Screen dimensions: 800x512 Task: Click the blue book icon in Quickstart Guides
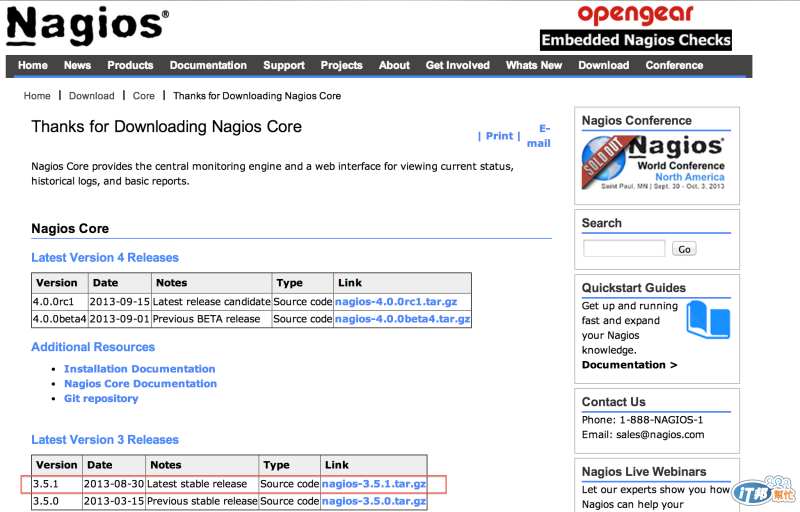[708, 320]
